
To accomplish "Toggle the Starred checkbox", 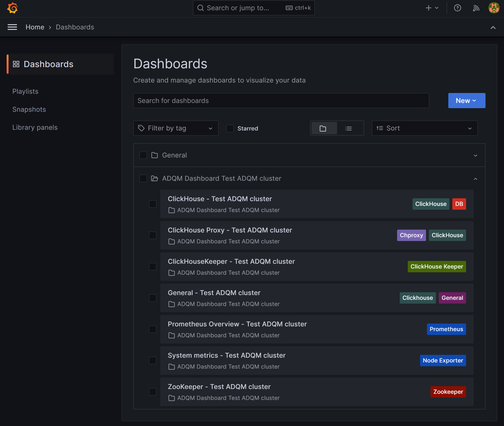I will [230, 129].
